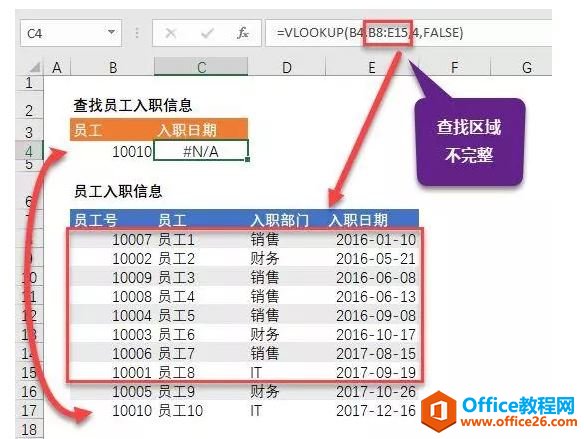The height and width of the screenshot is (439, 584).
Task: Click cell C4 showing #N/A
Action: pos(201,151)
